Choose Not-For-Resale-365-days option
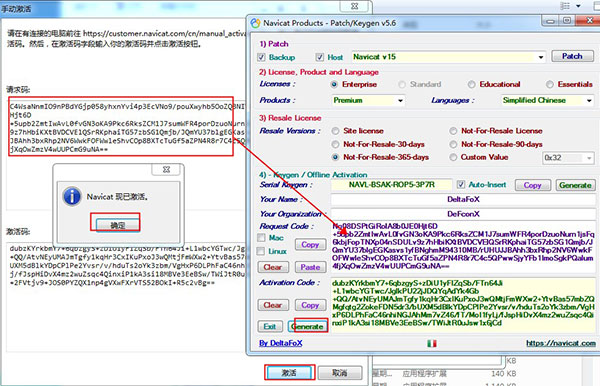This screenshot has height=386, width=600. [x=336, y=157]
